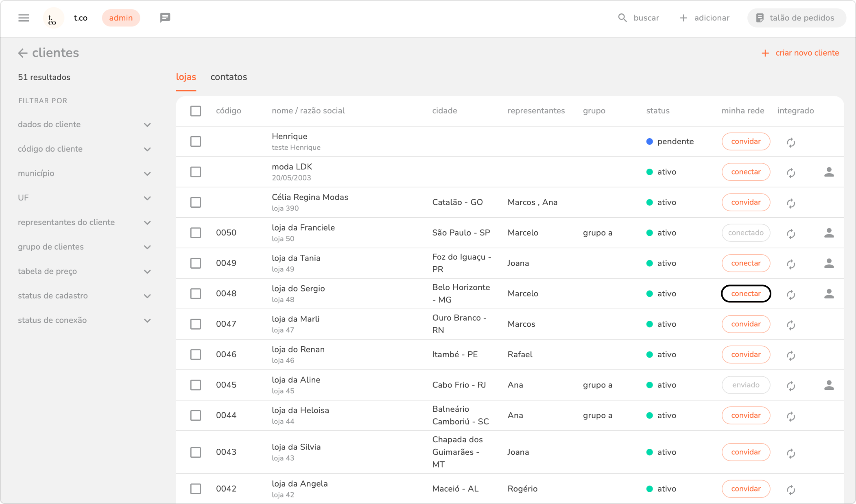Screen dimensions: 856x504
Task: Switch to the contatos tab
Action: point(229,77)
